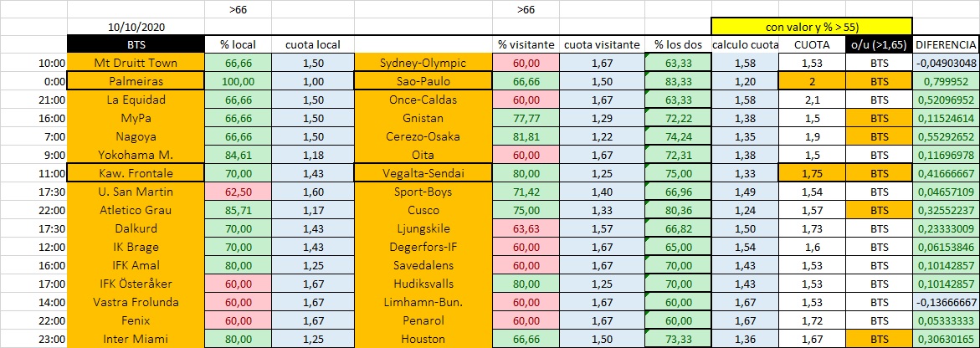Select the DIFERENCIA column header
Screen dimensions: 980x348
click(x=947, y=45)
